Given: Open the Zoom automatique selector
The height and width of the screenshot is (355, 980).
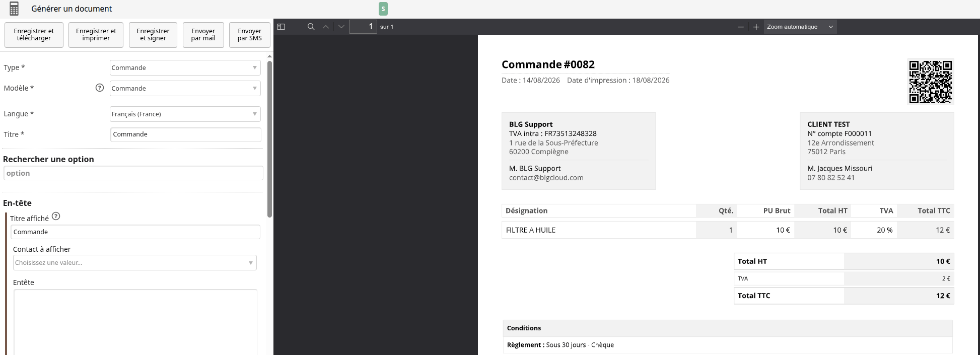Looking at the screenshot, I should pyautogui.click(x=800, y=27).
